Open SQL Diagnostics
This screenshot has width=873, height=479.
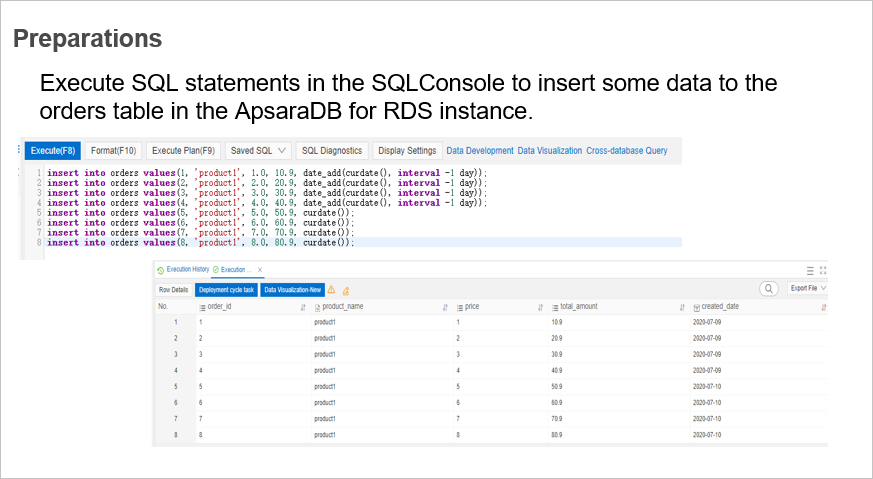tap(332, 151)
